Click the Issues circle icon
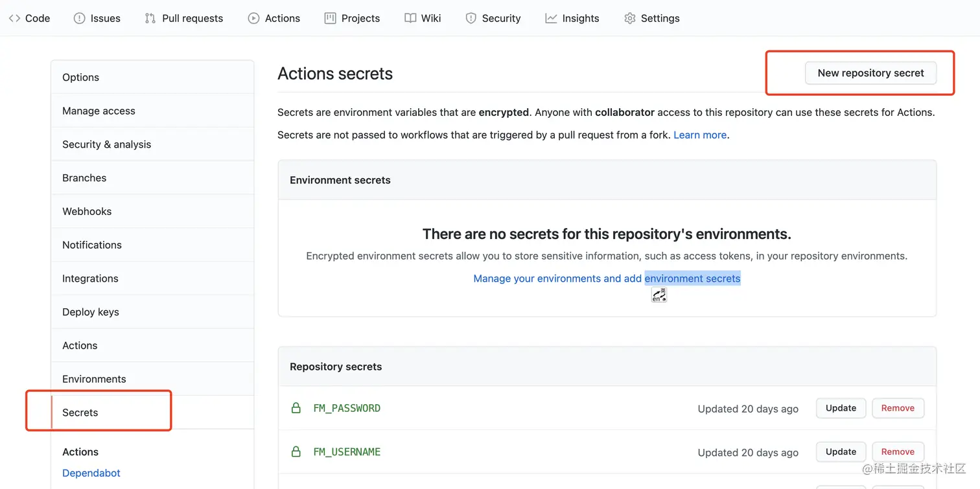The width and height of the screenshot is (980, 489). 79,18
